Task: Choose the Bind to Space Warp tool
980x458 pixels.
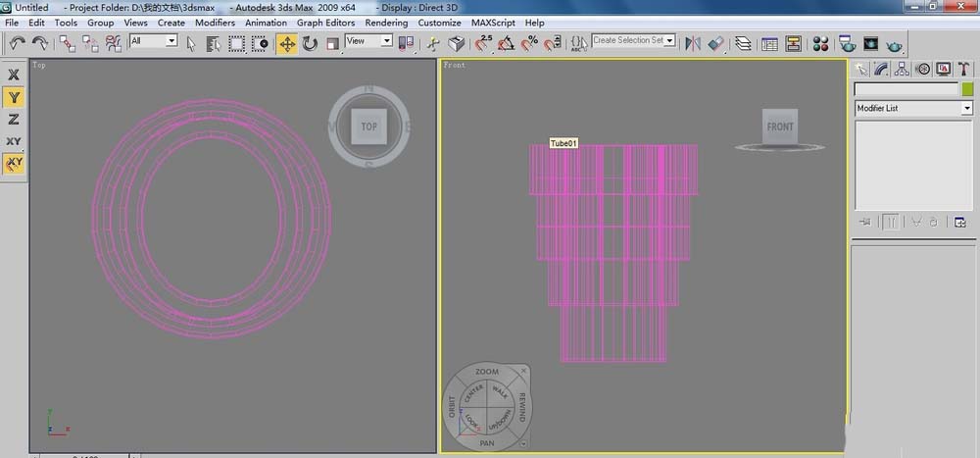Action: coord(113,43)
